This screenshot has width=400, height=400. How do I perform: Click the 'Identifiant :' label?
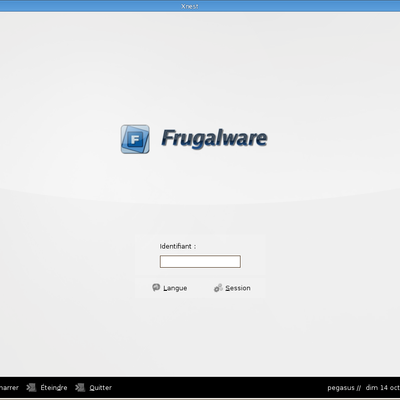[x=178, y=246]
